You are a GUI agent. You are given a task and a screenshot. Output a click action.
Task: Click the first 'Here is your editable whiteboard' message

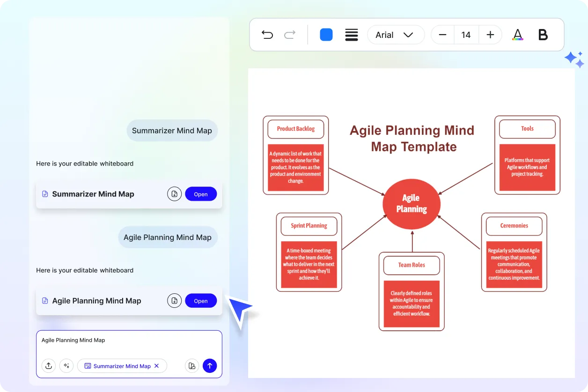coord(85,164)
